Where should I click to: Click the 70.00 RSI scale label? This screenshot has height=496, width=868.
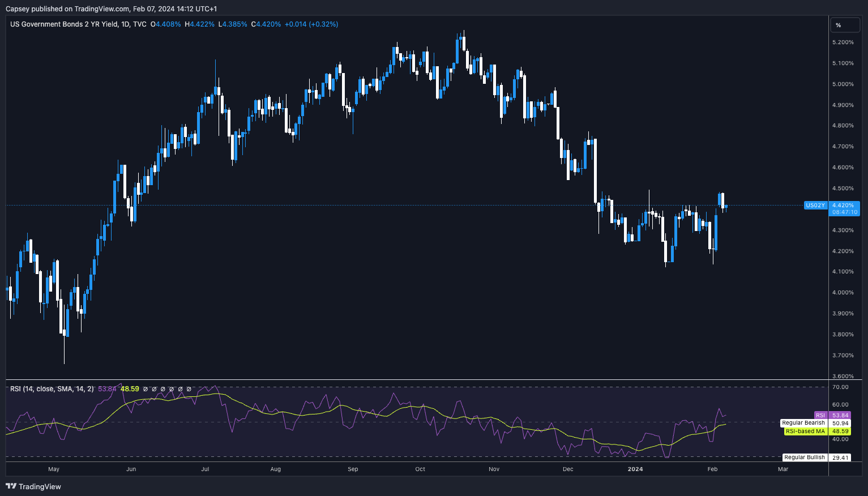click(x=840, y=387)
